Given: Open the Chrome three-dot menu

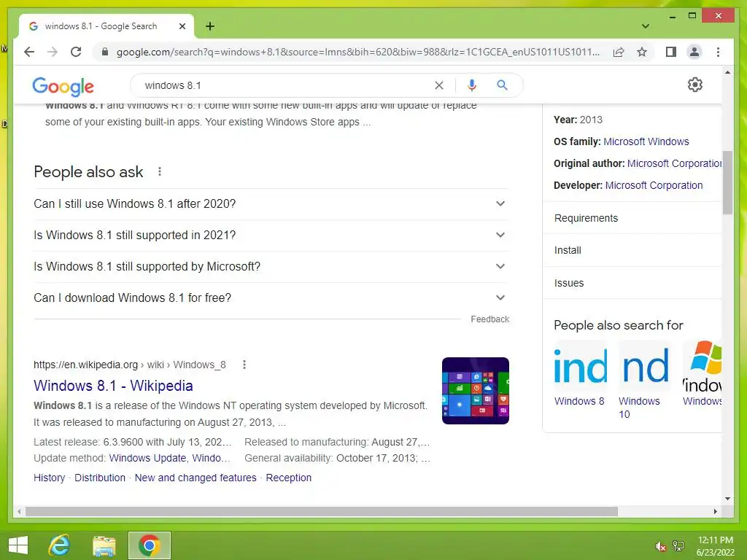Looking at the screenshot, I should click(718, 52).
